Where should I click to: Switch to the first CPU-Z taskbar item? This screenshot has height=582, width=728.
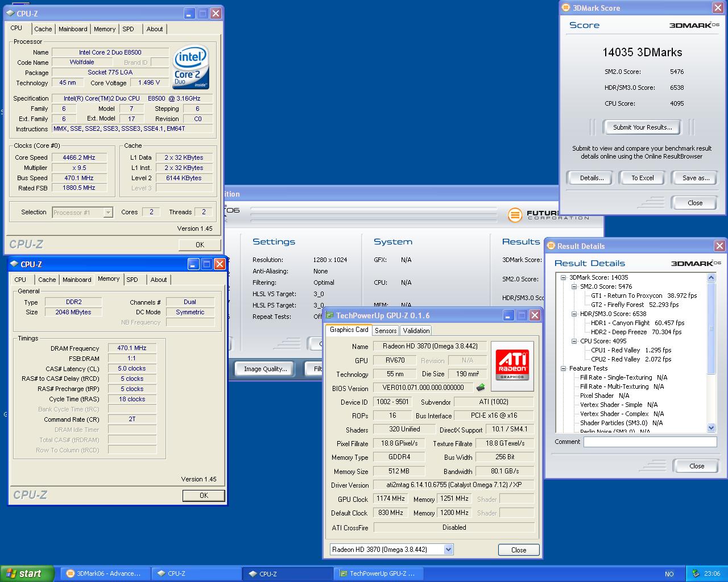tap(196, 573)
